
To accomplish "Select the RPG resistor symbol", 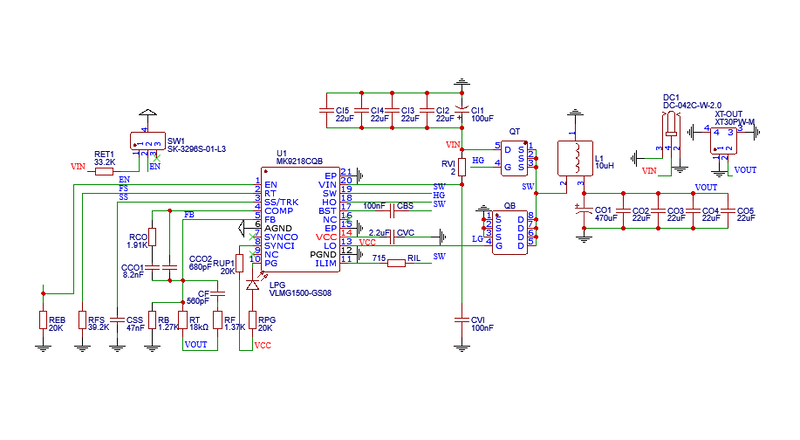I will tap(253, 320).
